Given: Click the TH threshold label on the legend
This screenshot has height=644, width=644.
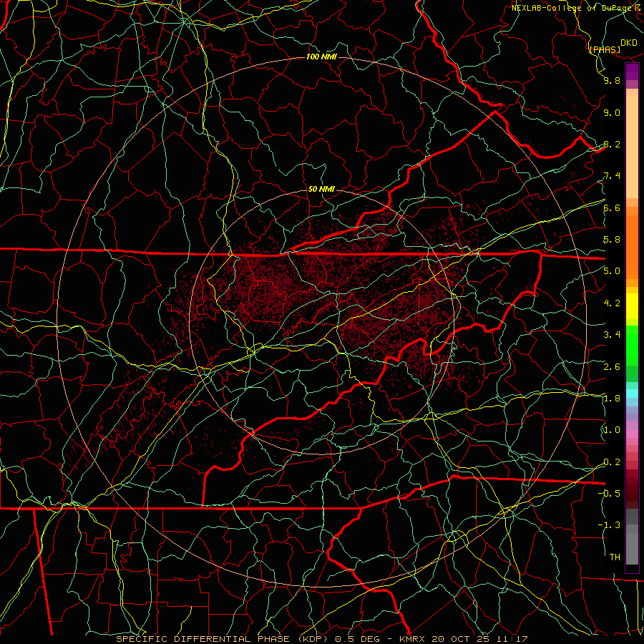Looking at the screenshot, I should pyautogui.click(x=615, y=557).
